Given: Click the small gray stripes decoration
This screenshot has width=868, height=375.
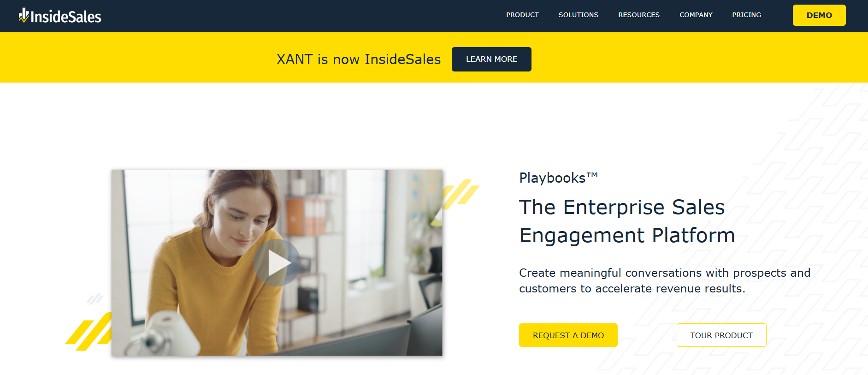Looking at the screenshot, I should [95, 299].
